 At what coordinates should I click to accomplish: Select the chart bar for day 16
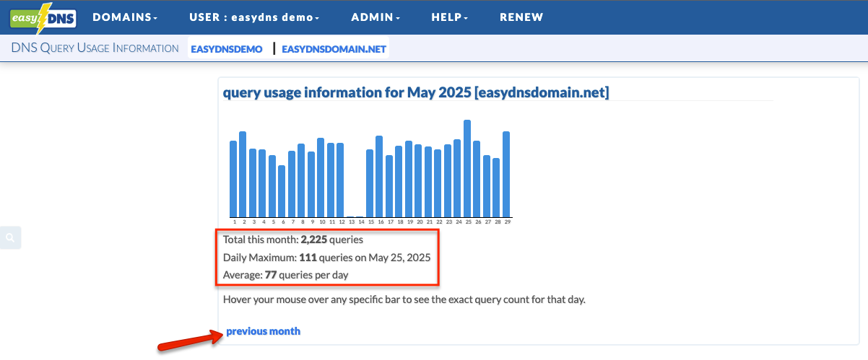379,176
